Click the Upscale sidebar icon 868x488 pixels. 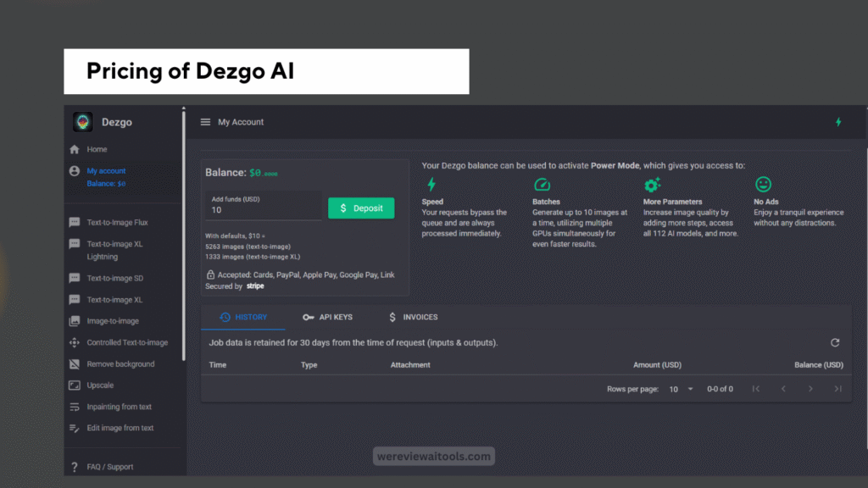75,385
